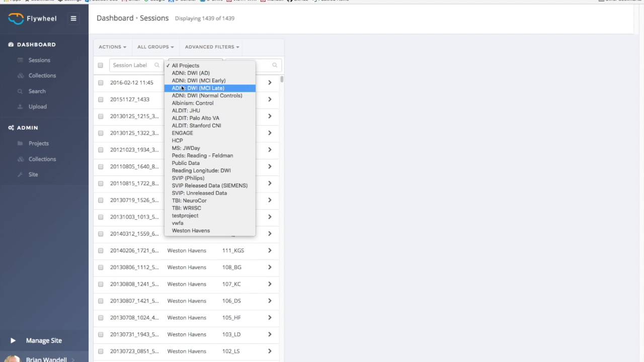Open the 102_LS session arrow
Image resolution: width=644 pixels, height=362 pixels.
[270, 351]
